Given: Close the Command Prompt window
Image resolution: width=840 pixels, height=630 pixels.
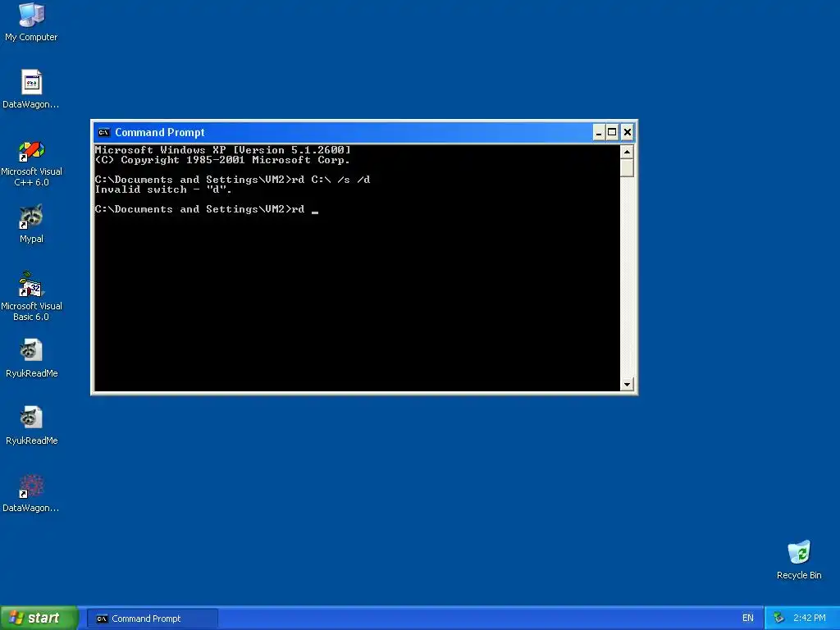Looking at the screenshot, I should pos(628,132).
